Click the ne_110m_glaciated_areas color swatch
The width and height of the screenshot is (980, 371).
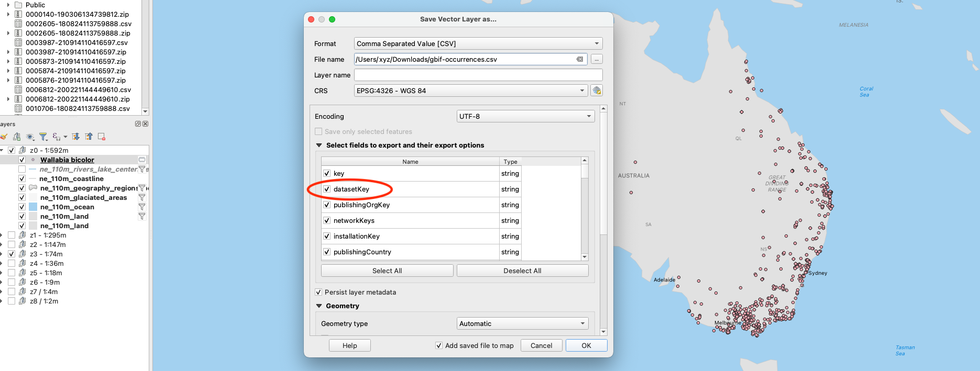pos(33,197)
